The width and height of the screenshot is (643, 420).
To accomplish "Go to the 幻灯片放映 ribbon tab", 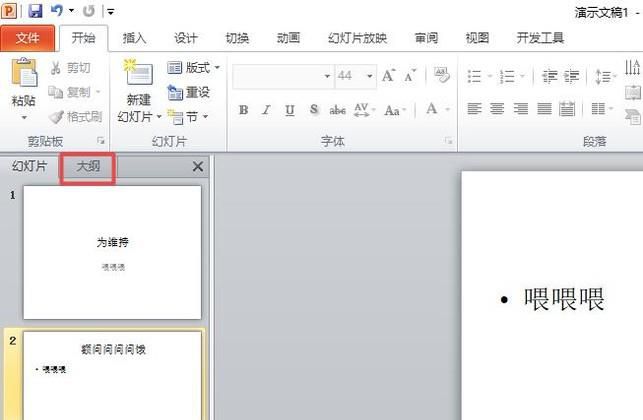I will pyautogui.click(x=358, y=38).
